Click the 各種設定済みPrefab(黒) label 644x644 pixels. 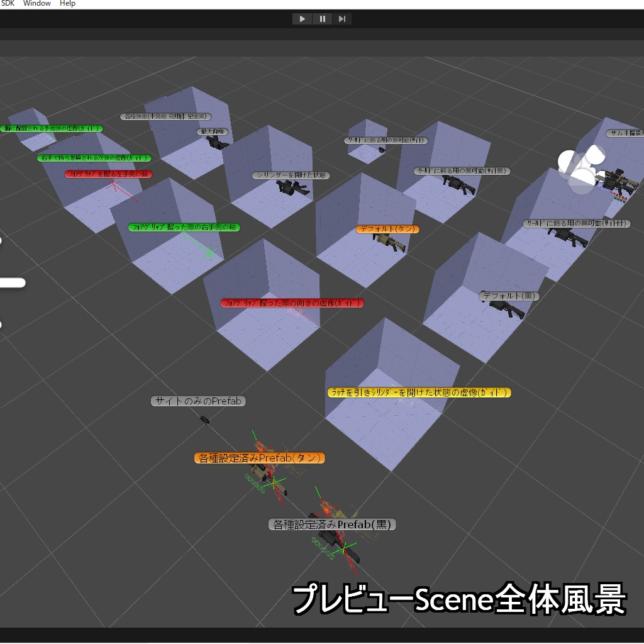(x=332, y=523)
